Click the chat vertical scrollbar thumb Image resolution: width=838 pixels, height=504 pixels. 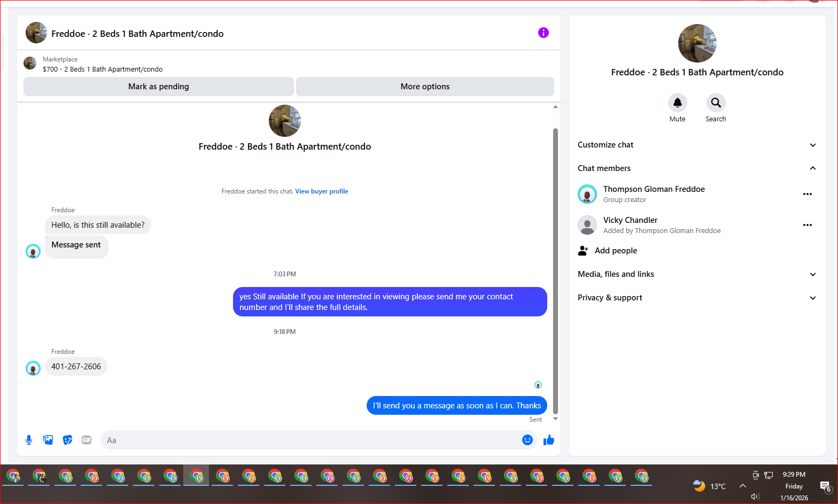click(555, 271)
